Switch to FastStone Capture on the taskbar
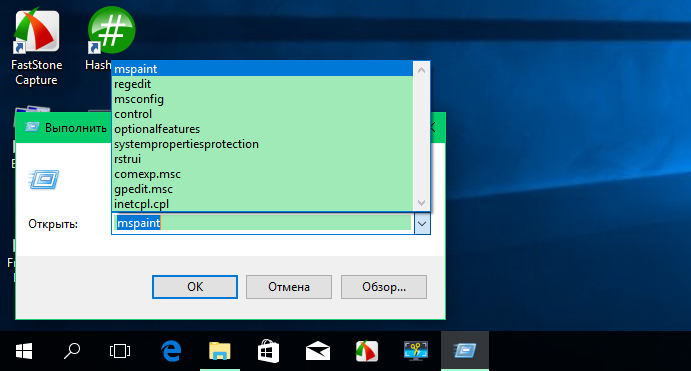 (367, 351)
